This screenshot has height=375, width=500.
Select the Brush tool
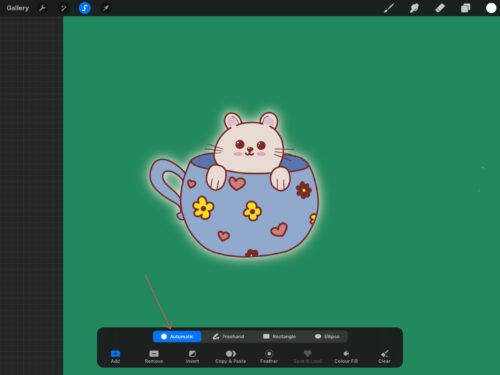[x=389, y=8]
